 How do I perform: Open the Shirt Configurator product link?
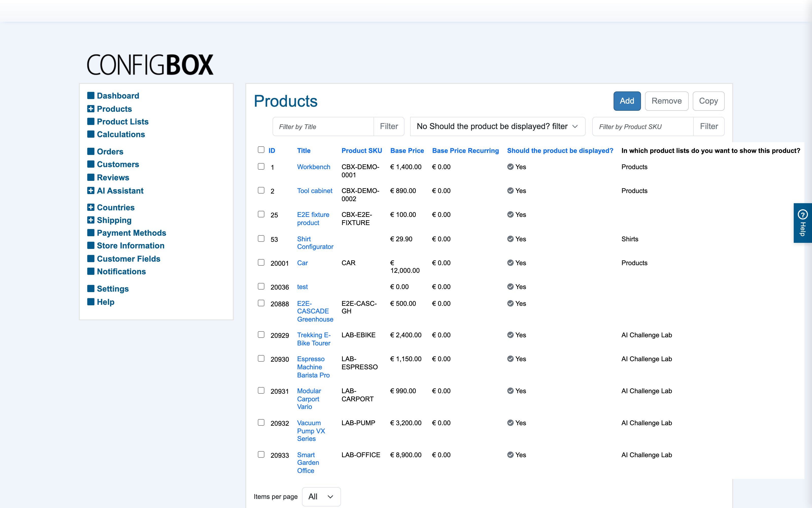click(315, 243)
